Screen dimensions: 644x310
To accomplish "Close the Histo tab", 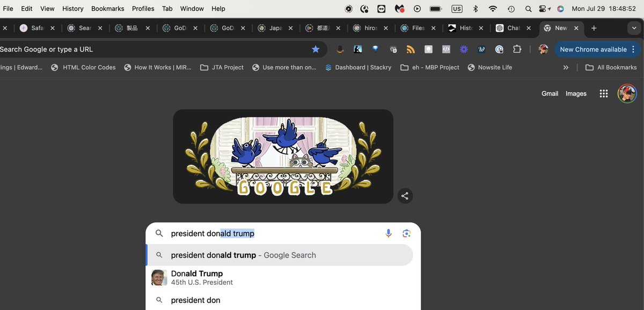I will pos(481,28).
